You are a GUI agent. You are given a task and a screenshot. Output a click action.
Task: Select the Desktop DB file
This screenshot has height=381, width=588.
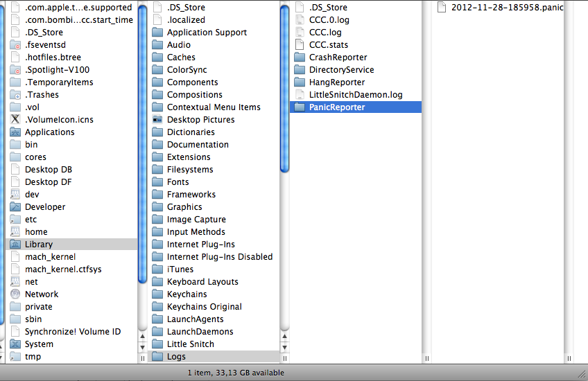(71, 169)
